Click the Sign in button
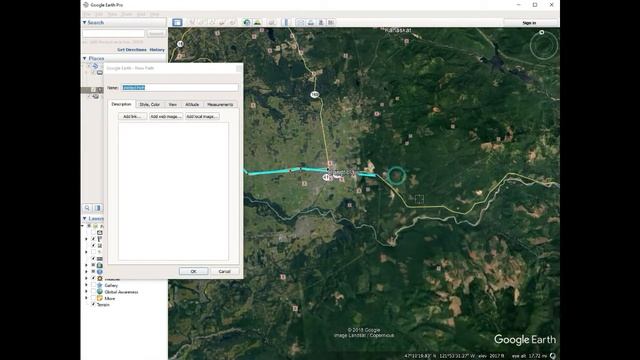 [x=529, y=23]
